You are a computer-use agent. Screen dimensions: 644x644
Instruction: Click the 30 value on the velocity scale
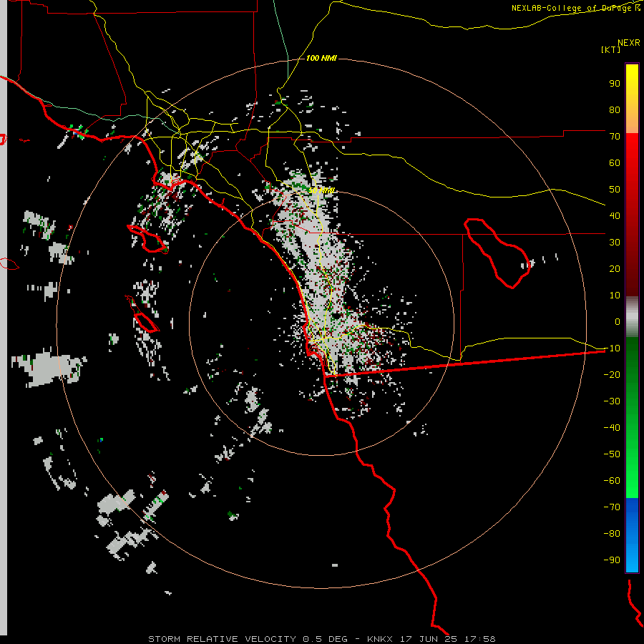tap(615, 243)
